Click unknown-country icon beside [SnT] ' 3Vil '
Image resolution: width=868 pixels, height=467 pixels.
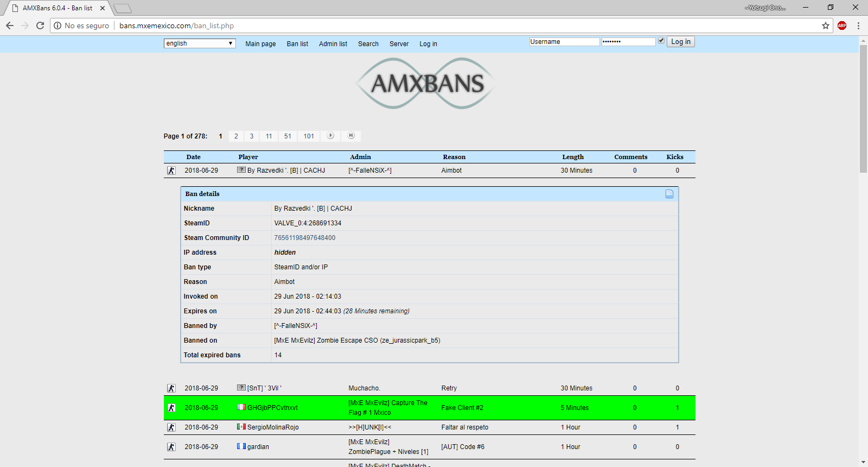241,388
